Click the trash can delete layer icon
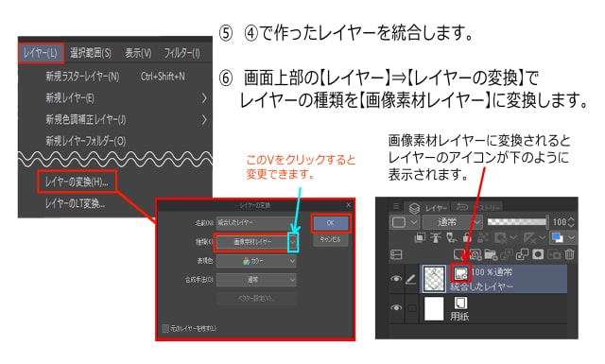 (569, 254)
